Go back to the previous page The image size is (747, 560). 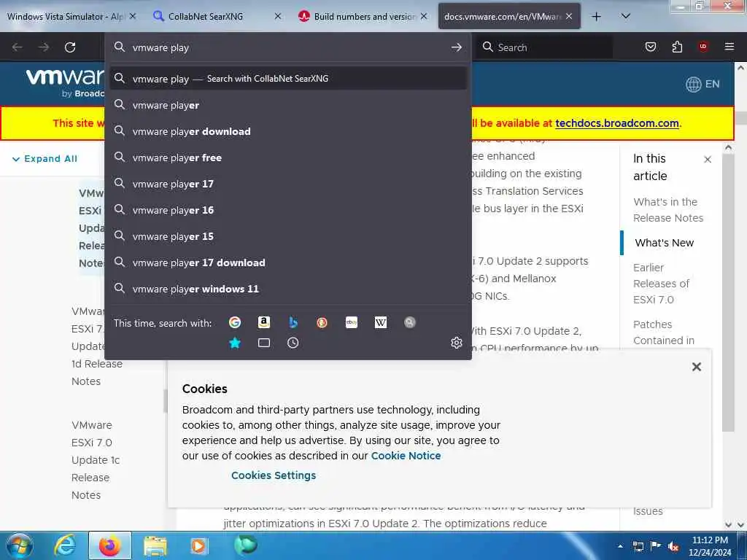(x=18, y=47)
